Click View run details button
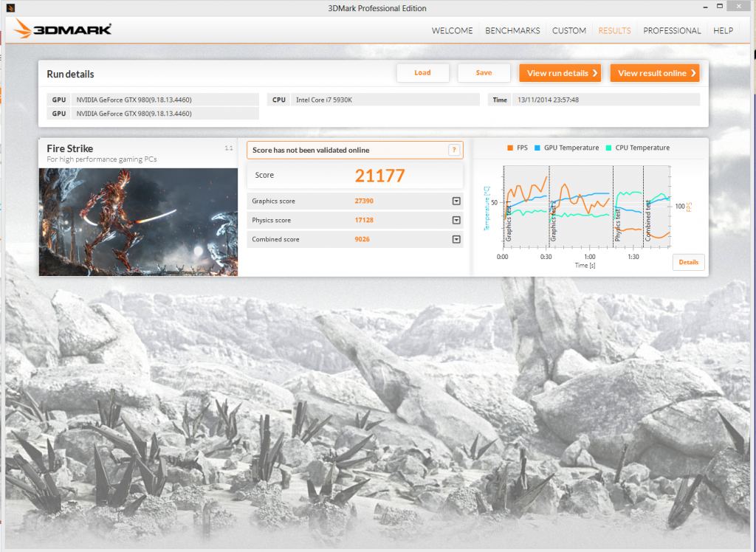 coord(560,73)
